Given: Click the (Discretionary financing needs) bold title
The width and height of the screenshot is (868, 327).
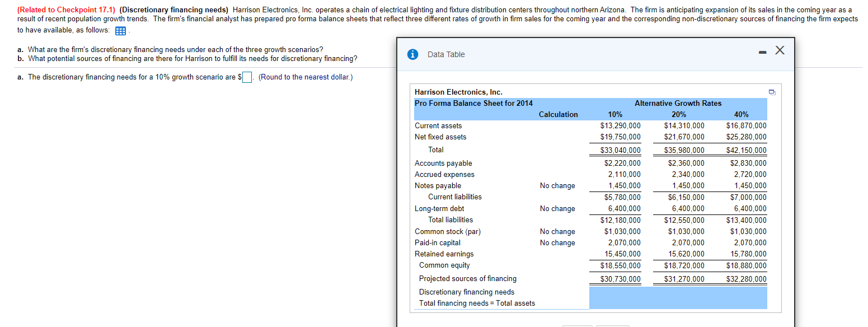Looking at the screenshot, I should pyautogui.click(x=173, y=10).
